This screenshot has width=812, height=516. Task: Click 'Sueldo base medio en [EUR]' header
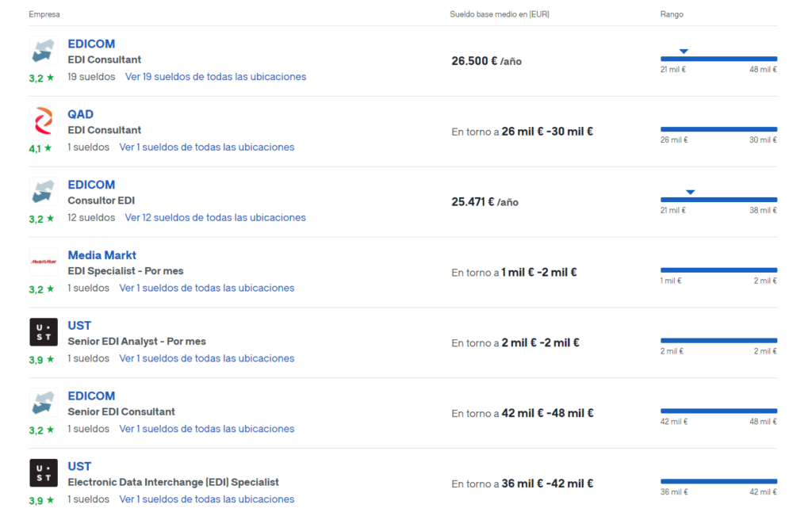500,14
